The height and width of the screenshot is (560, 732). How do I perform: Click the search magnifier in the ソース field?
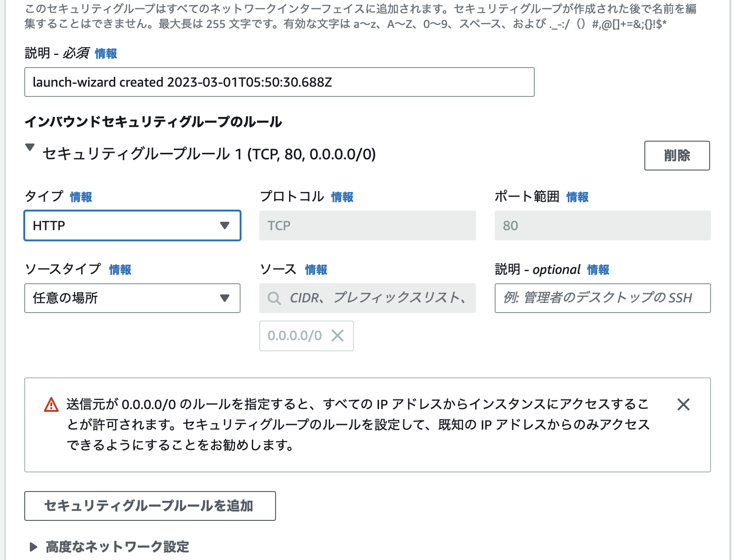click(x=274, y=298)
